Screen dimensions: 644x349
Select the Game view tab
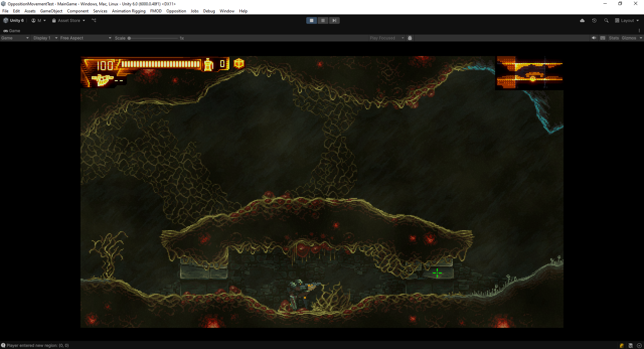tap(12, 31)
